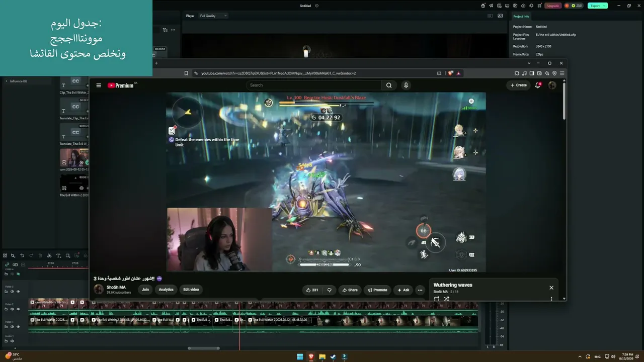Bookmark the page in the browser address bar
This screenshot has width=644, height=362.
tap(186, 73)
